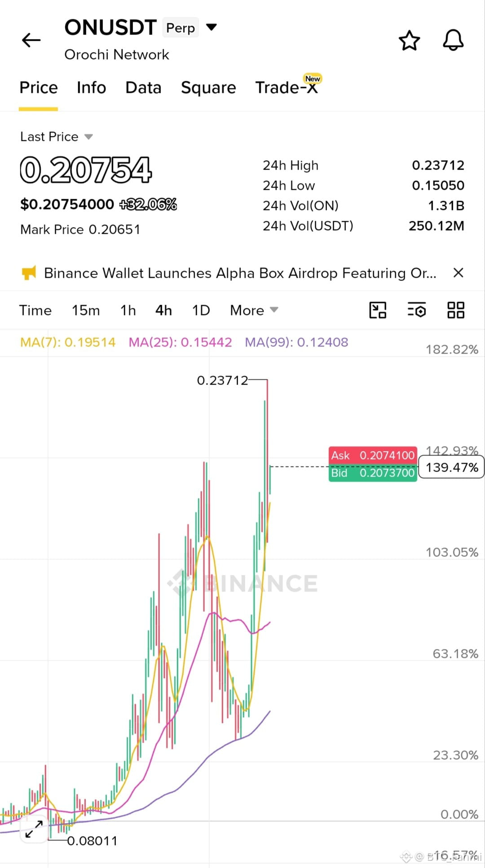Screen dimensions: 485x868
Task: Select the 1D chart interval
Action: [x=201, y=310]
